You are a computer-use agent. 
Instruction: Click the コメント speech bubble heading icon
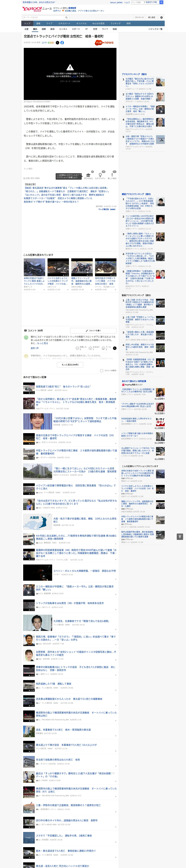(x=25, y=331)
